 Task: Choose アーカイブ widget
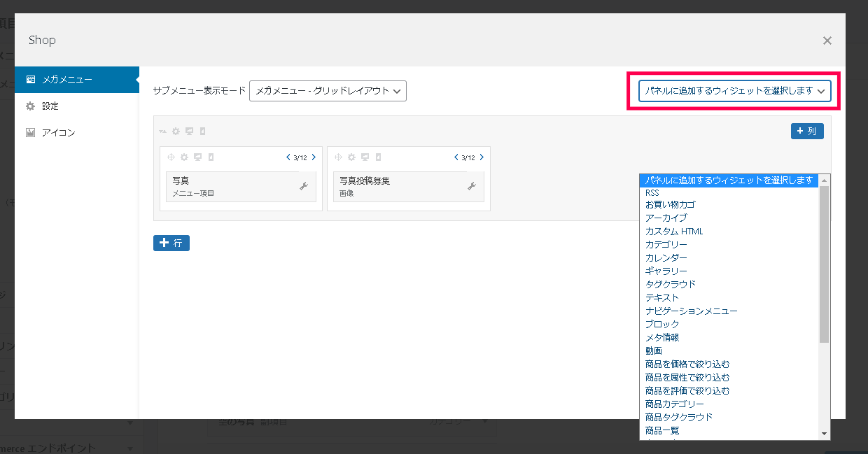click(x=729, y=218)
